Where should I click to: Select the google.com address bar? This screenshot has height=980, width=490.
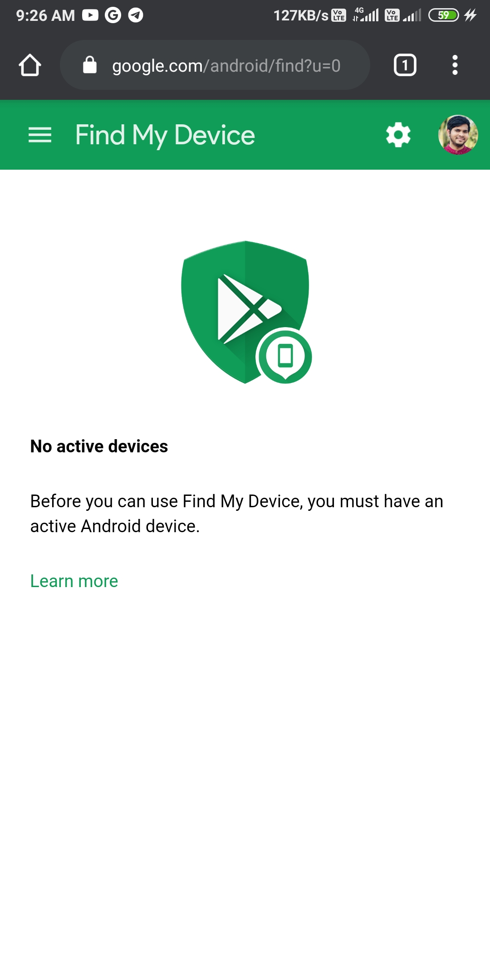click(215, 65)
